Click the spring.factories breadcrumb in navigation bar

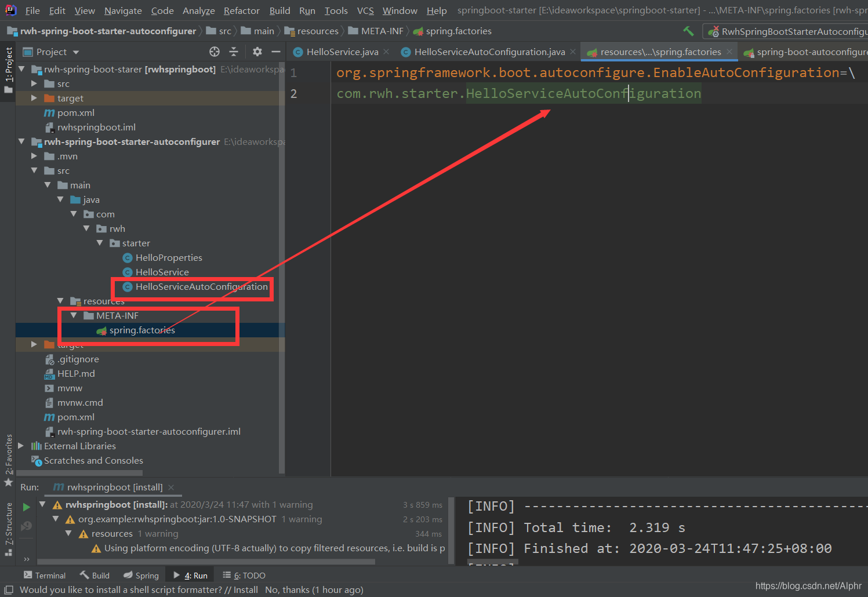pos(452,31)
